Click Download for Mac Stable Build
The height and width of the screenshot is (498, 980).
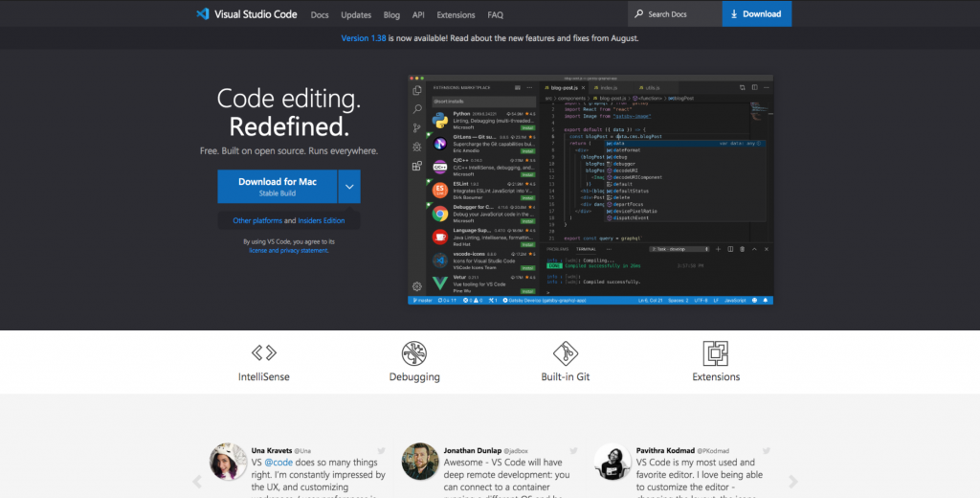click(x=277, y=187)
